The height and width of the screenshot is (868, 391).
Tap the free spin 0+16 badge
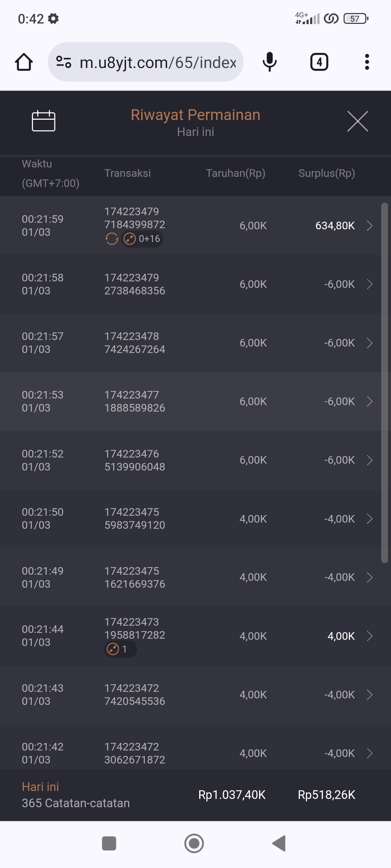point(142,239)
